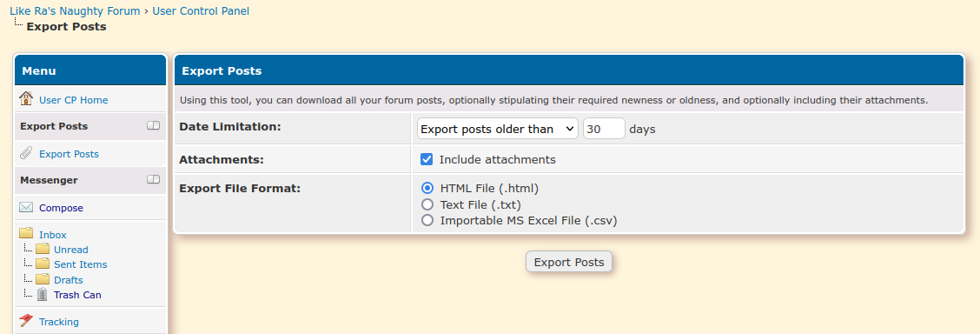Click the Inbox folder icon

tap(25, 233)
